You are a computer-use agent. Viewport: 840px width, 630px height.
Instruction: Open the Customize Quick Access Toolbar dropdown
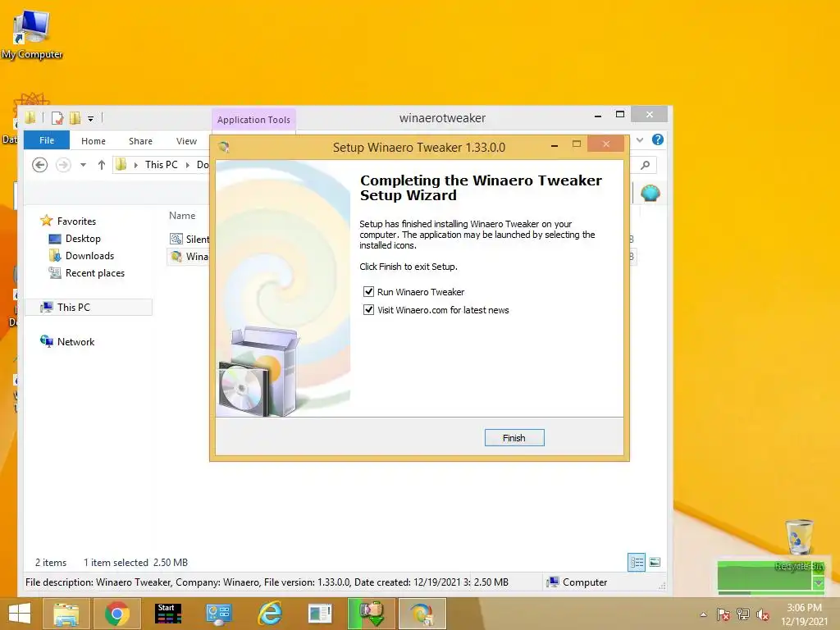pos(90,118)
